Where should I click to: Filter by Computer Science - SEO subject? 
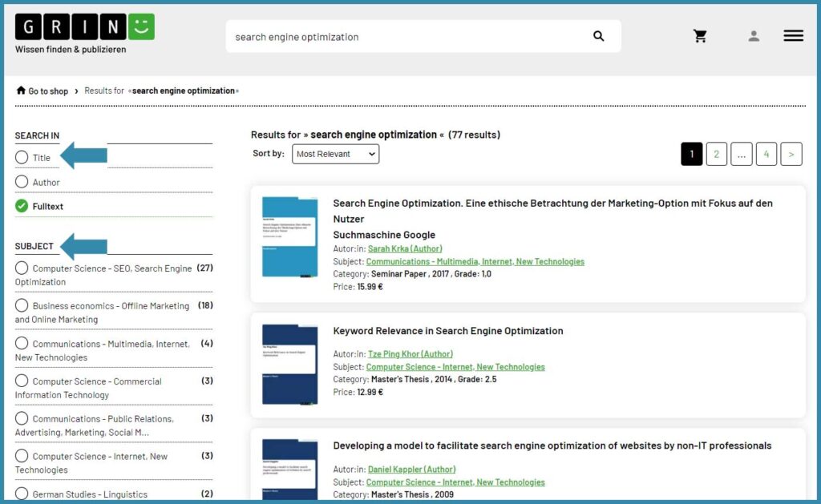(x=22, y=268)
